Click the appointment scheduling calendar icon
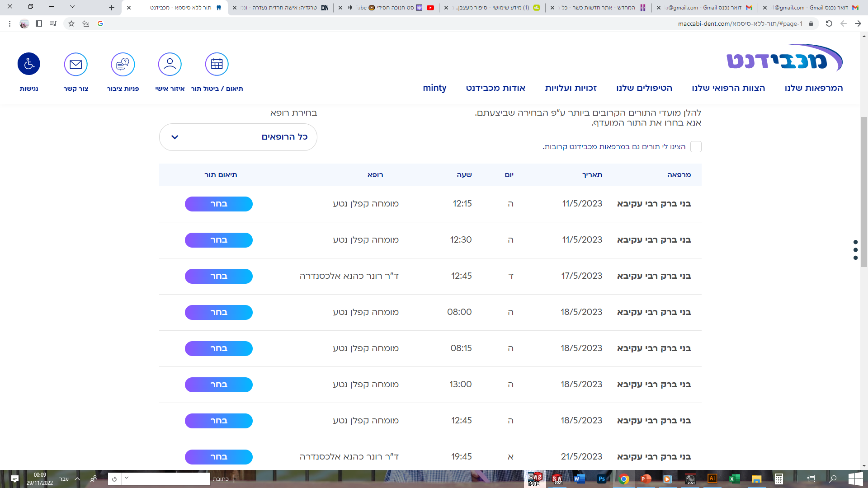 pos(217,64)
